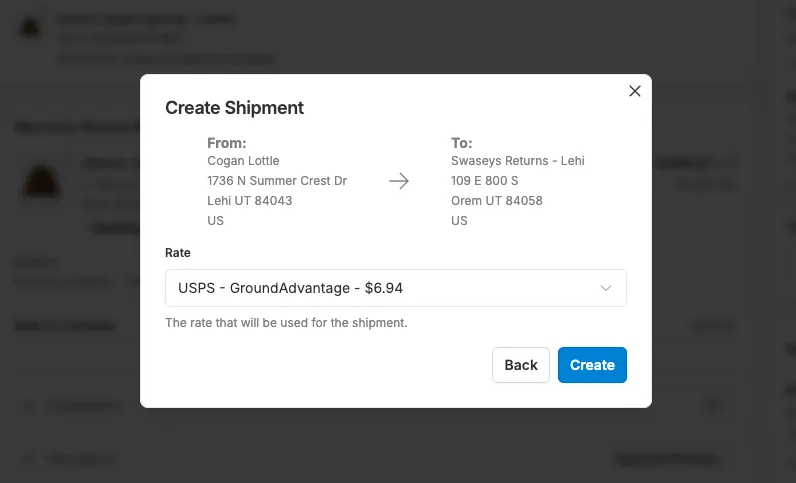Close the Create Shipment dialog
This screenshot has height=483, width=796.
click(x=634, y=91)
